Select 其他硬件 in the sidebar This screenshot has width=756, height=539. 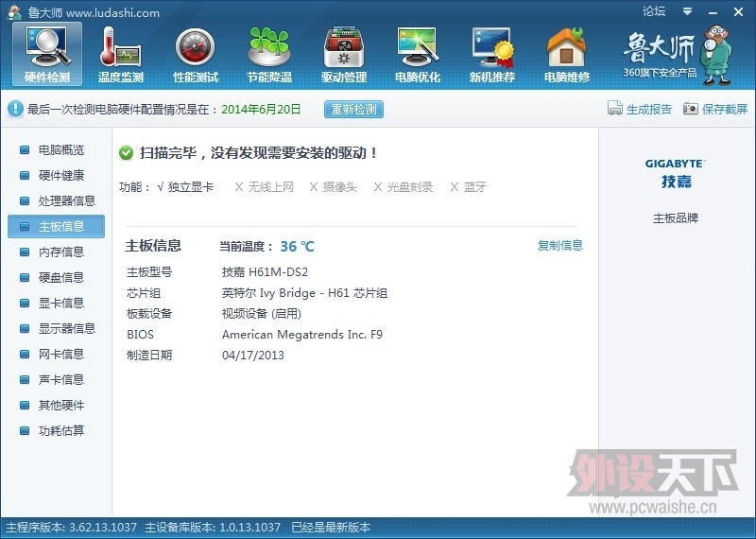[56, 406]
